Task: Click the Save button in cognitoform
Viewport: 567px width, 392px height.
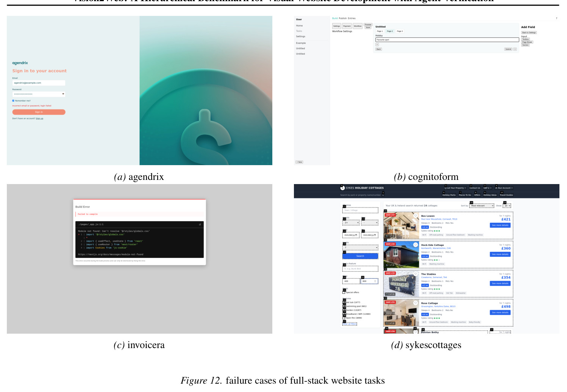Action: coord(368,27)
